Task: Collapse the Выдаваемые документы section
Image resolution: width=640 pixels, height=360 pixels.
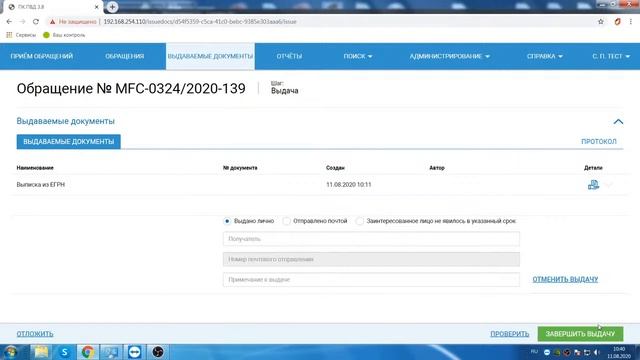Action: 618,122
